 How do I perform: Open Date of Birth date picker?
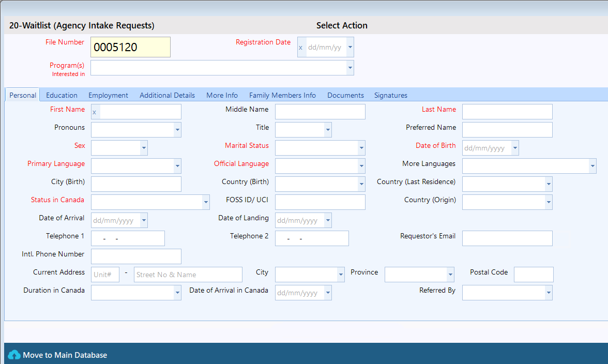click(515, 148)
